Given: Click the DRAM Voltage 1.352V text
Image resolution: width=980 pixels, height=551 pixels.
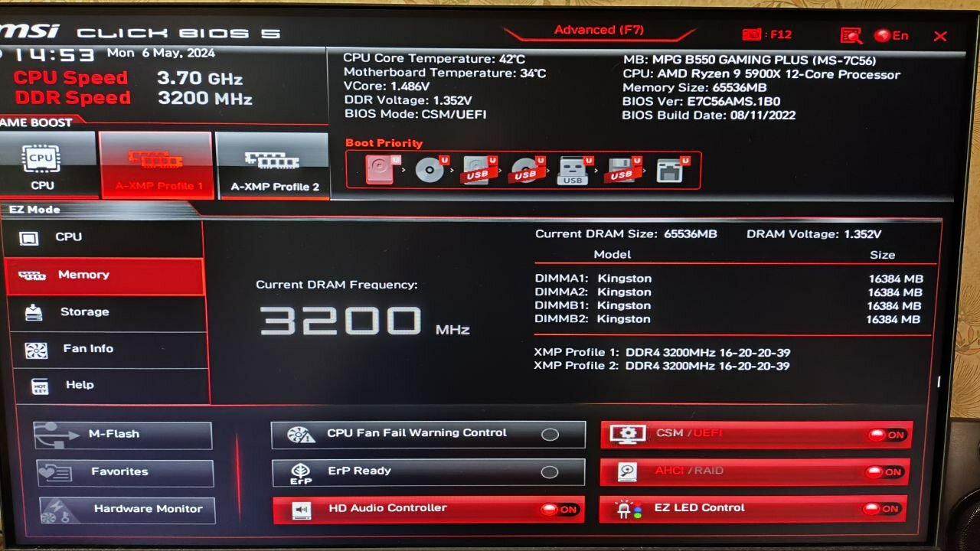Looking at the screenshot, I should [x=814, y=234].
